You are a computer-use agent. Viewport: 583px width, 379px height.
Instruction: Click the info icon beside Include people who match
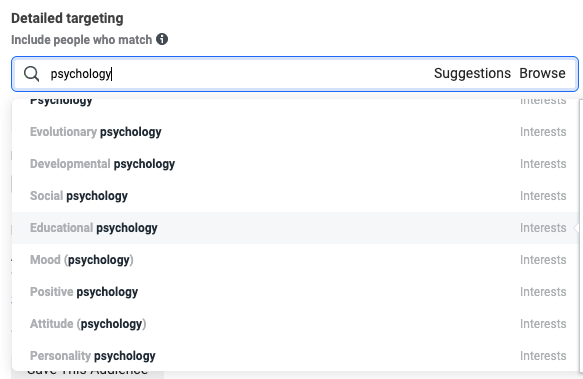click(x=162, y=39)
